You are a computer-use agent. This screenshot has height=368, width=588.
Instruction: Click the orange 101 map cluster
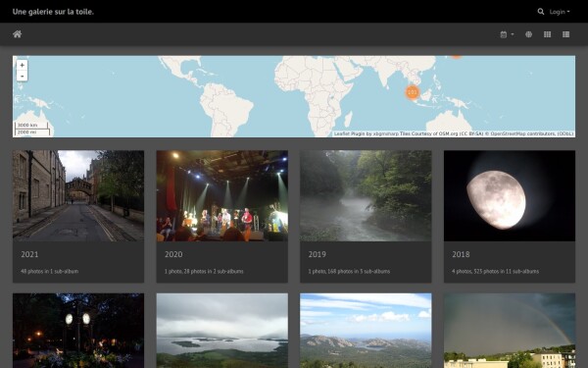tap(413, 92)
